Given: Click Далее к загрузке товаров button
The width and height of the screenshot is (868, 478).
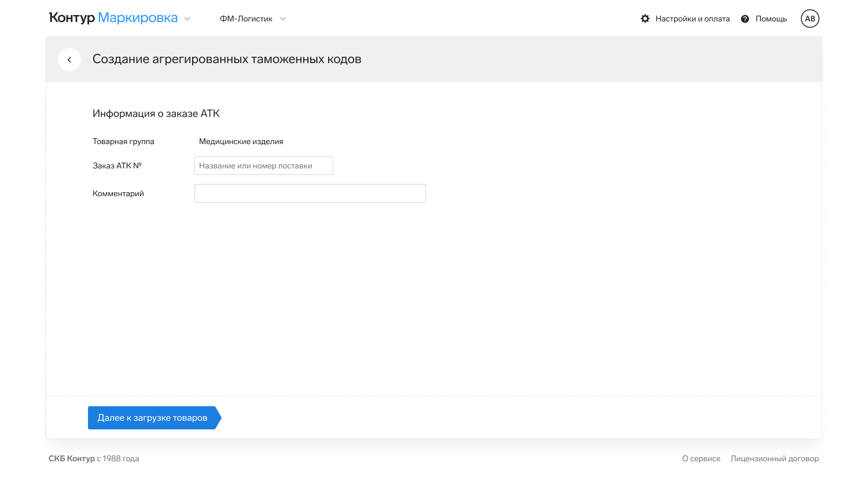Looking at the screenshot, I should (x=155, y=418).
